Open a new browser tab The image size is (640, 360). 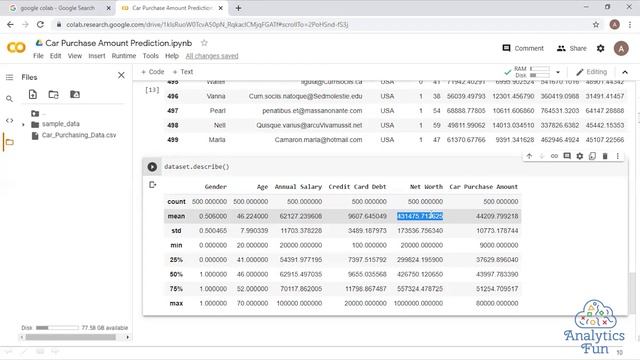pos(238,8)
